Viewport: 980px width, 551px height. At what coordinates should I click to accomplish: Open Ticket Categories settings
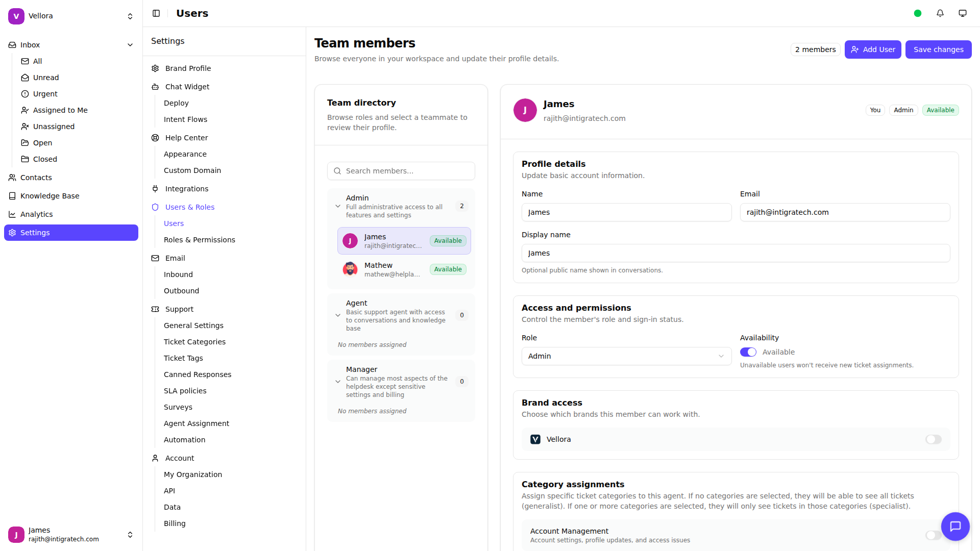tap(194, 342)
